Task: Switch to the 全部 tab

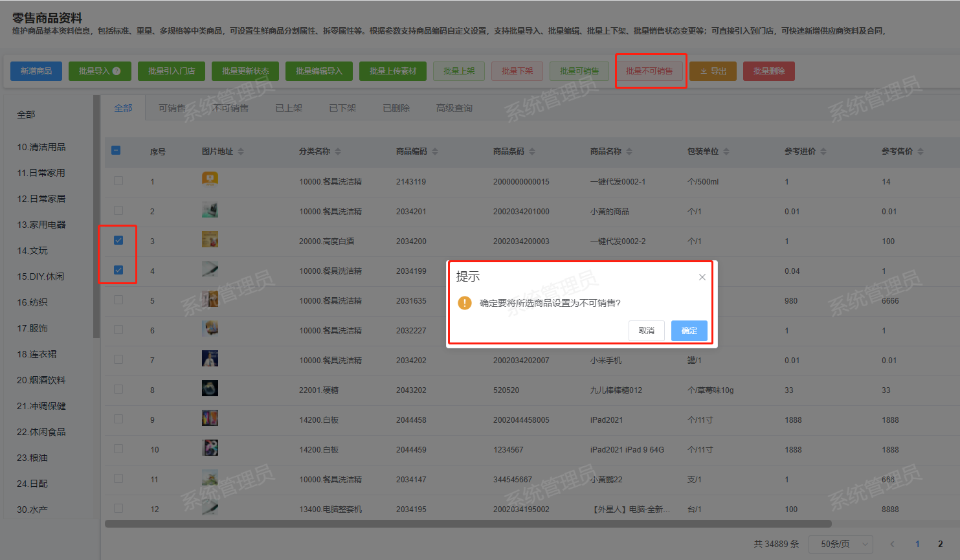Action: 123,108
